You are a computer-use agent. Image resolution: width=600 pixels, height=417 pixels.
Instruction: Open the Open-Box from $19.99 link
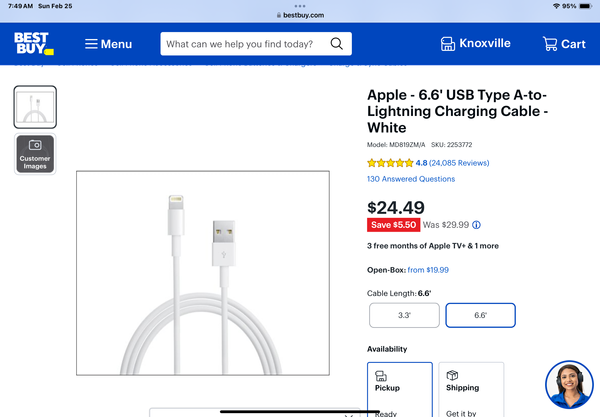[428, 270]
